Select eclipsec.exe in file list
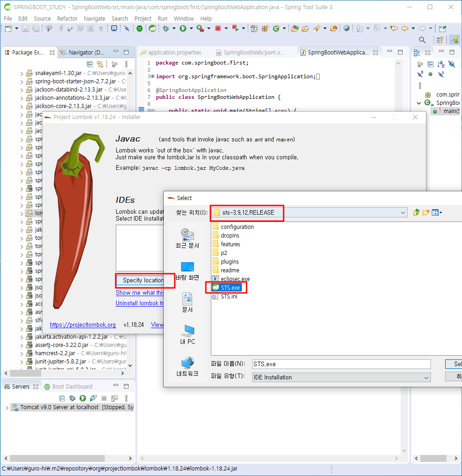462x476 pixels. pyautogui.click(x=231, y=279)
